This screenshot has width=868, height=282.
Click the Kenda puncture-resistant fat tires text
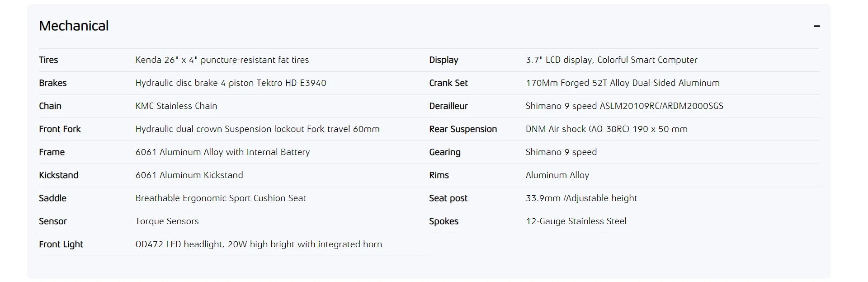[222, 60]
